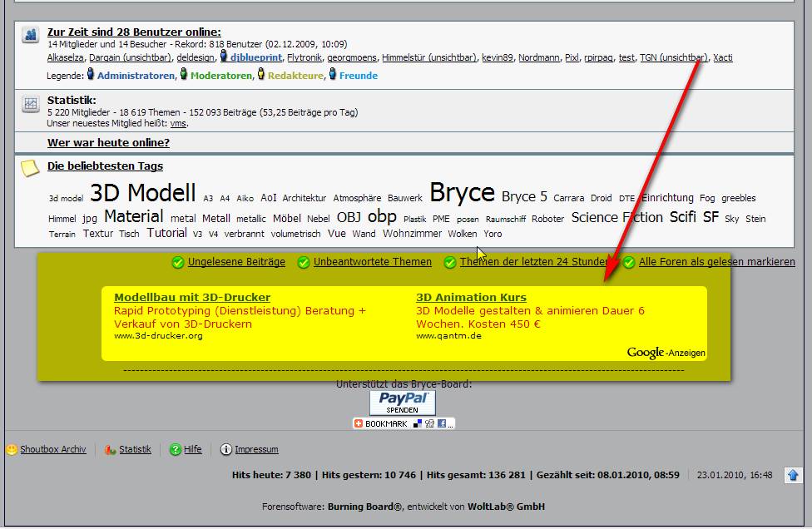This screenshot has height=529, width=812.
Task: Click Alle Foren als gelesen markieren
Action: pos(716,262)
